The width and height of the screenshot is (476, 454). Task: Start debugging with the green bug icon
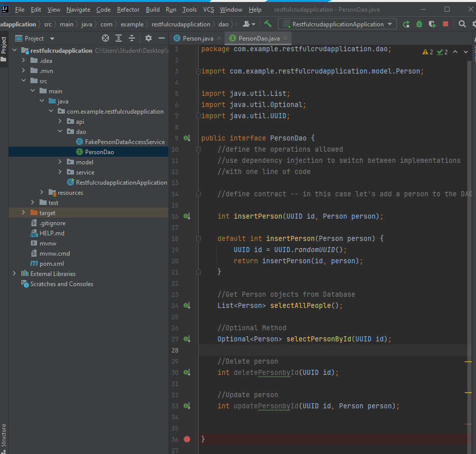419,24
